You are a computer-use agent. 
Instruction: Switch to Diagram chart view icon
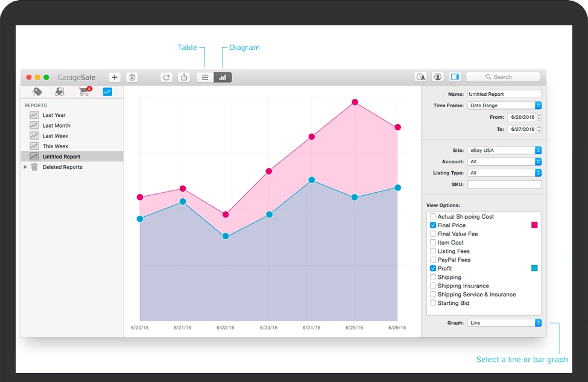[223, 77]
